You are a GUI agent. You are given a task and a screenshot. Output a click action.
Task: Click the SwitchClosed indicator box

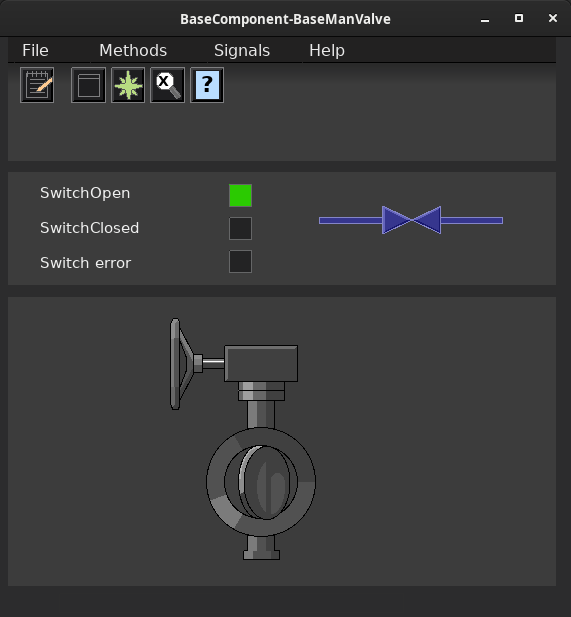240,228
